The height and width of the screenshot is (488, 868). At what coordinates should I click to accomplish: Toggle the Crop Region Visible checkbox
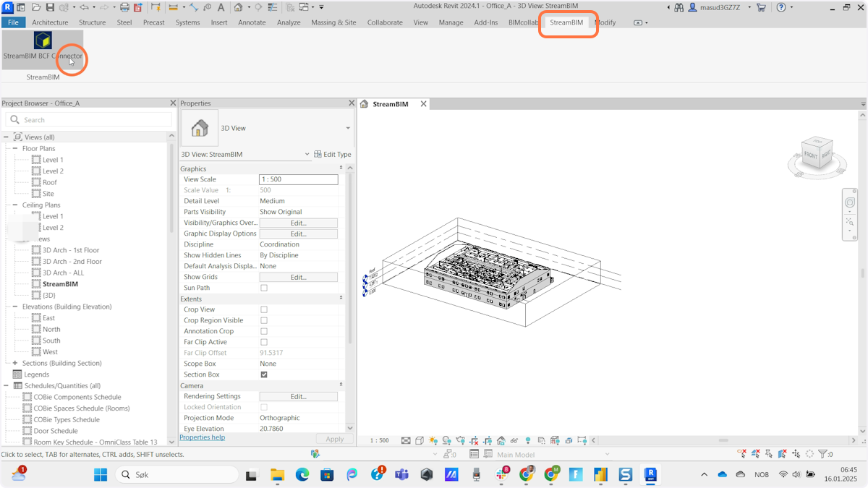264,320
